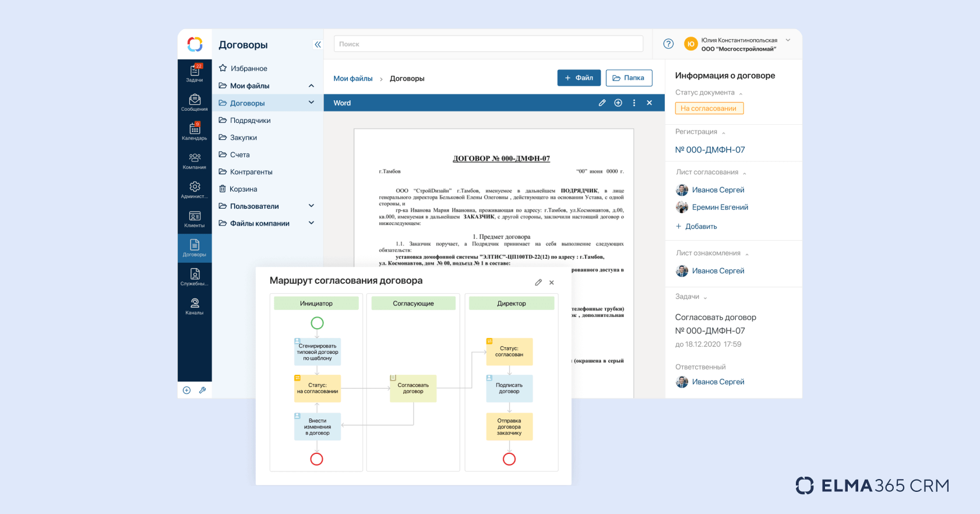The height and width of the screenshot is (514, 980).
Task: Click the Поиск search field
Action: 488,44
